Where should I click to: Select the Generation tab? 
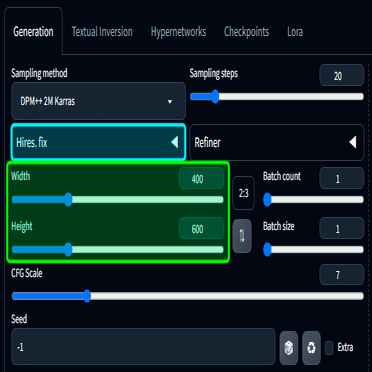pos(33,32)
